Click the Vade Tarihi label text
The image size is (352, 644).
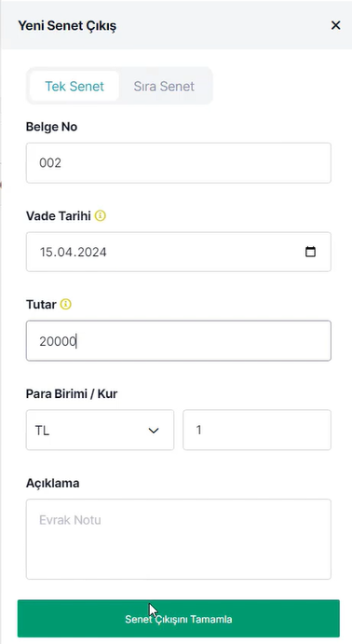coord(59,215)
